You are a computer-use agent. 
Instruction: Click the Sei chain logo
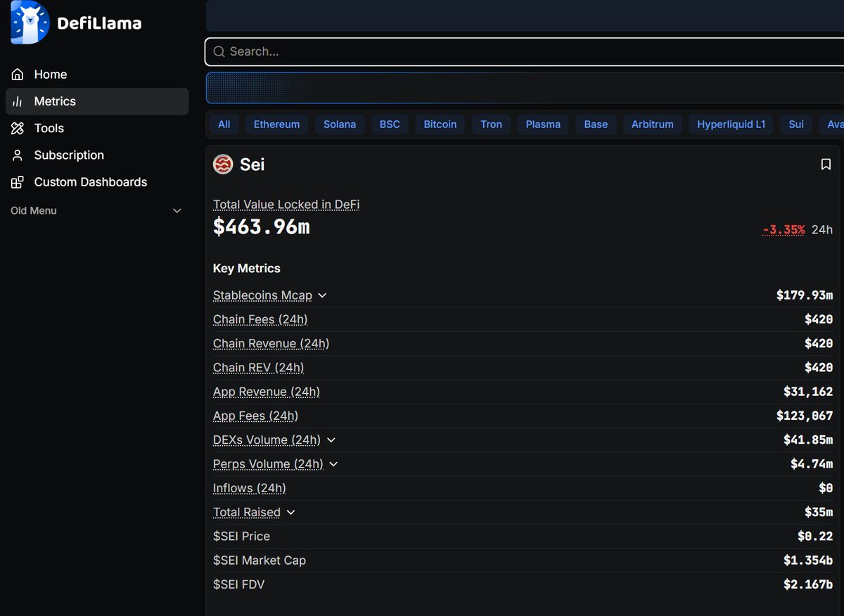[223, 165]
